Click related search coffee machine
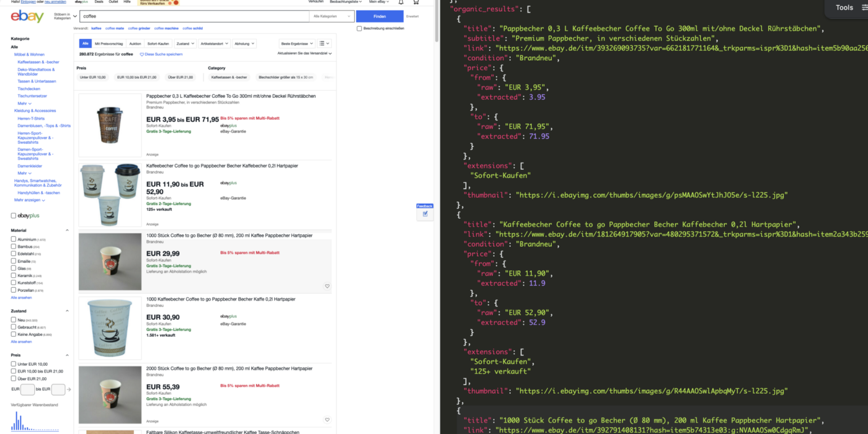868x434 pixels. pos(166,29)
